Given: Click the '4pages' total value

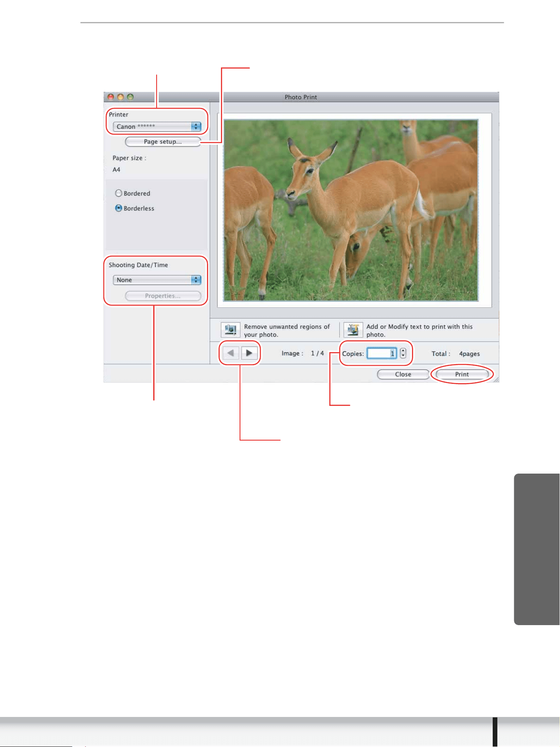Looking at the screenshot, I should 469,354.
